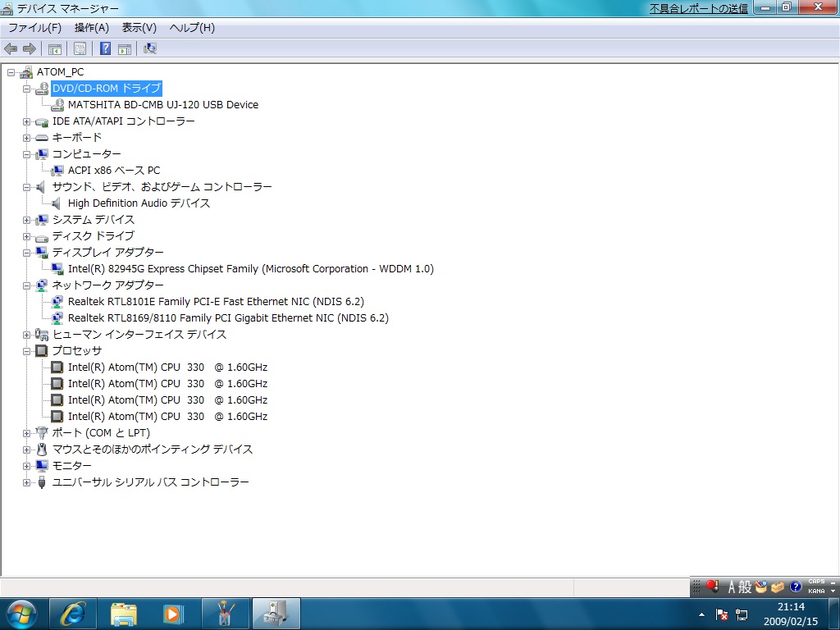The height and width of the screenshot is (630, 840).
Task: Toggle the console tree toolbar icon
Action: 55,48
